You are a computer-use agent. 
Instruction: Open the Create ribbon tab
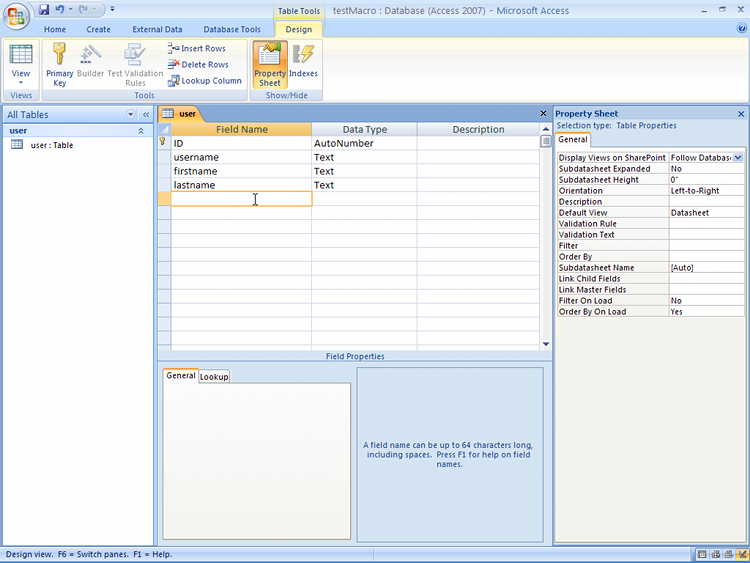click(99, 29)
